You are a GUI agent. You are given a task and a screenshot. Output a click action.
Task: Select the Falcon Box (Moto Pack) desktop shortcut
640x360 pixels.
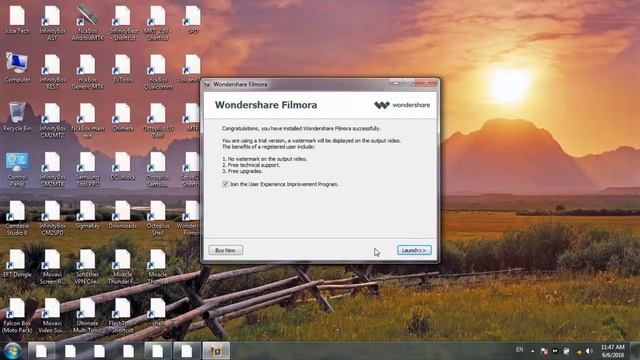click(x=17, y=315)
